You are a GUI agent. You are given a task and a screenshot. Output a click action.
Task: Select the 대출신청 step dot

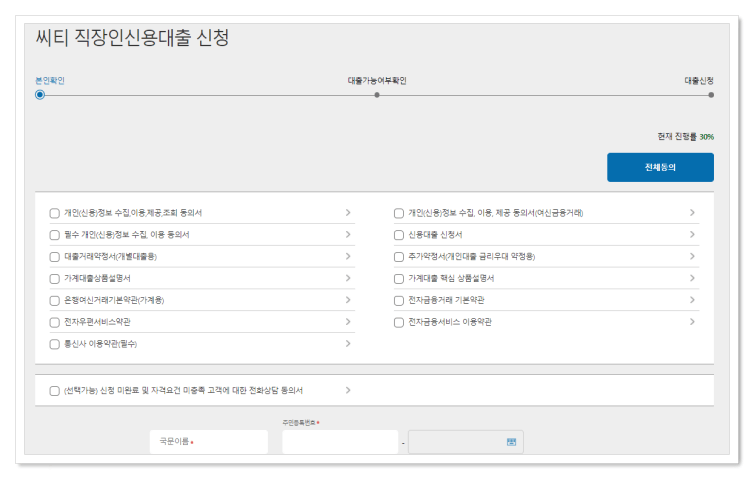click(x=711, y=95)
